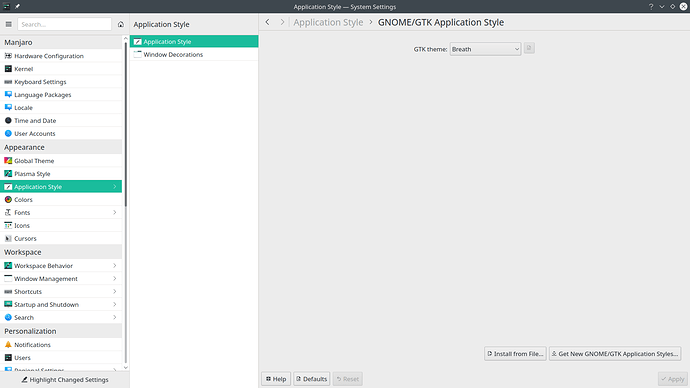The height and width of the screenshot is (388, 690).
Task: Click the Workspace Behavior icon
Action: [x=8, y=266]
